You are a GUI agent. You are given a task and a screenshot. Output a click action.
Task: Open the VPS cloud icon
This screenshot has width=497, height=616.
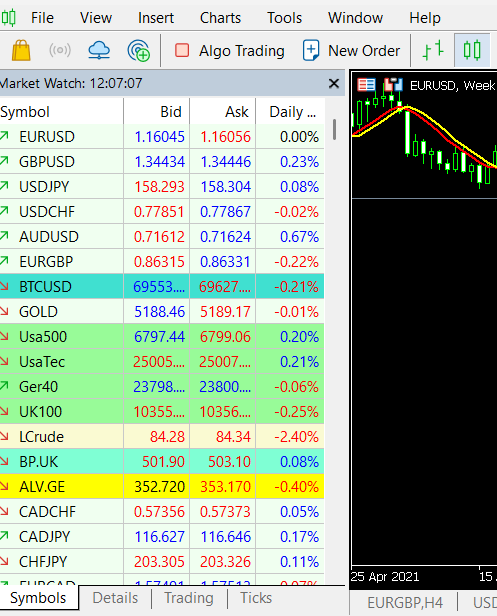coord(99,50)
